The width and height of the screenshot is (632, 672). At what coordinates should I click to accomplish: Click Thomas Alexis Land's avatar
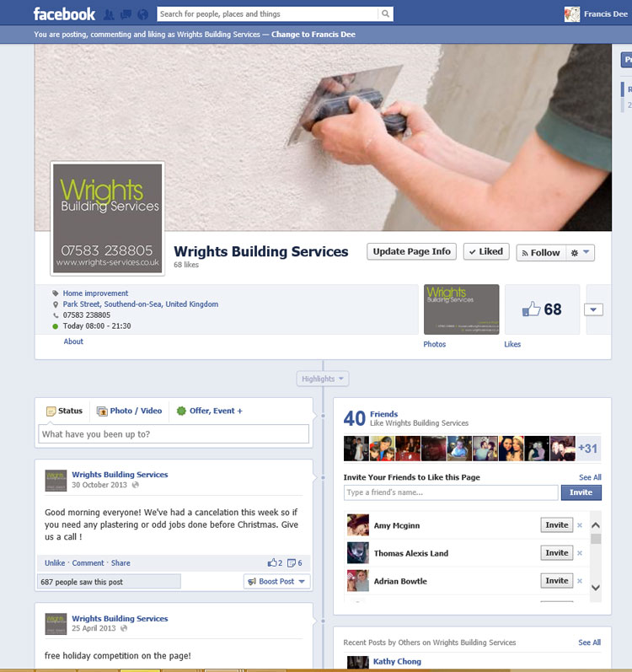click(x=358, y=553)
